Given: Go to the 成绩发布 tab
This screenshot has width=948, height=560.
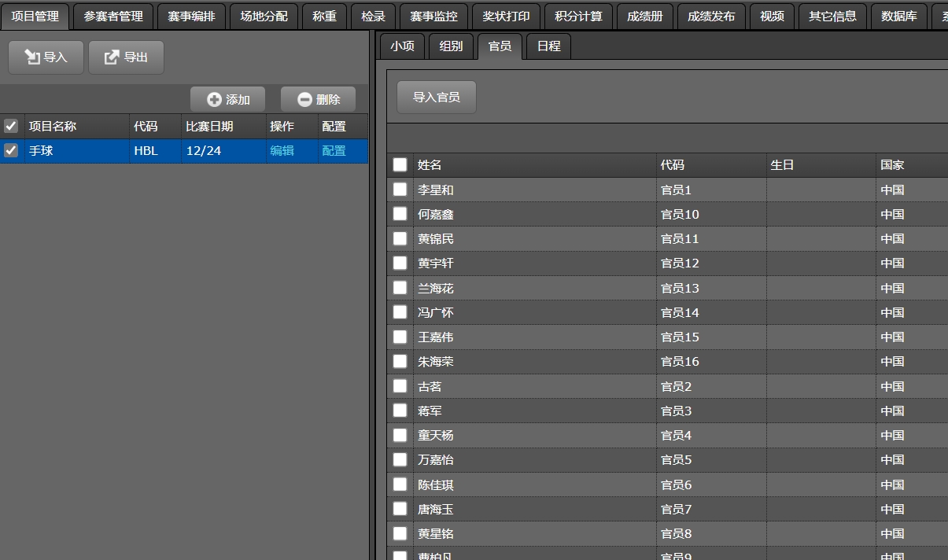Looking at the screenshot, I should point(711,17).
